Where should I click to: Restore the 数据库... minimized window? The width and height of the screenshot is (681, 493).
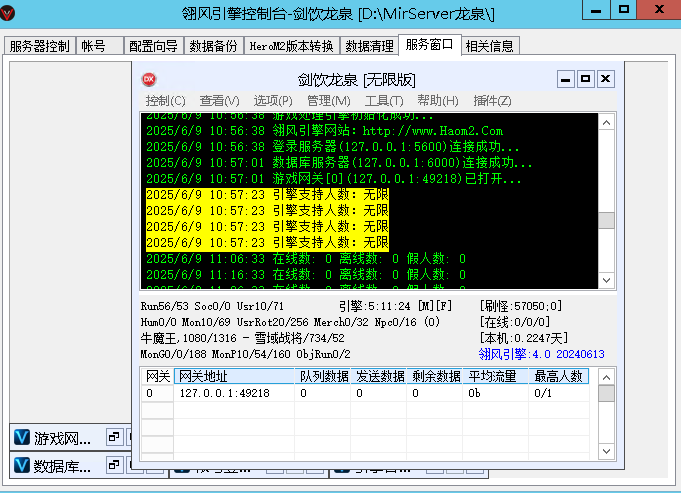coord(114,465)
